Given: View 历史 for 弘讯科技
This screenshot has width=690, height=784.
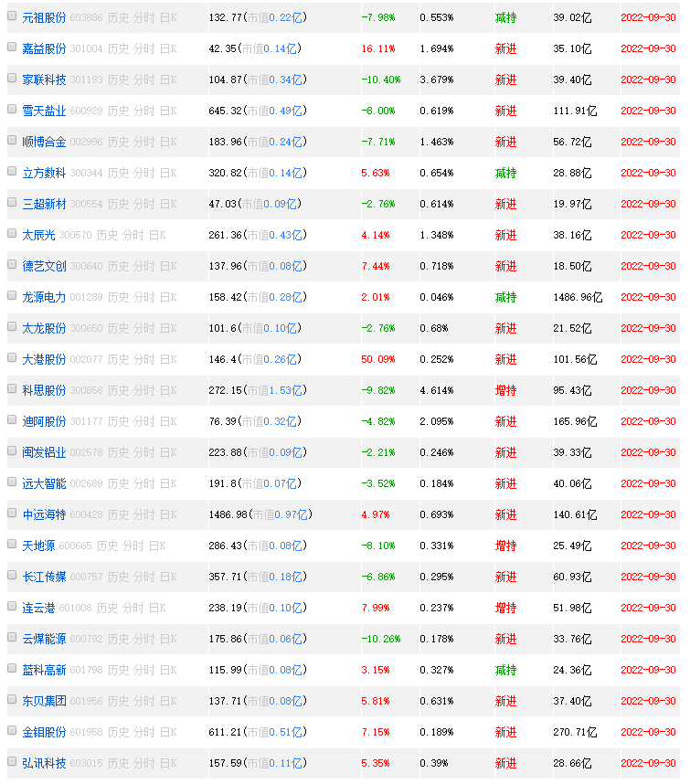Looking at the screenshot, I should [x=118, y=763].
